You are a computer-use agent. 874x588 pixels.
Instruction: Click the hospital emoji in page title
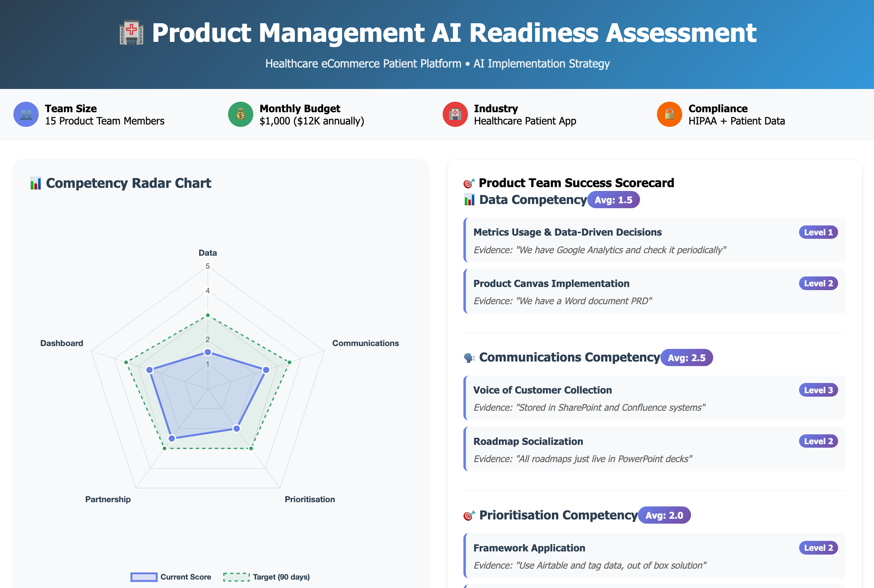coord(131,33)
